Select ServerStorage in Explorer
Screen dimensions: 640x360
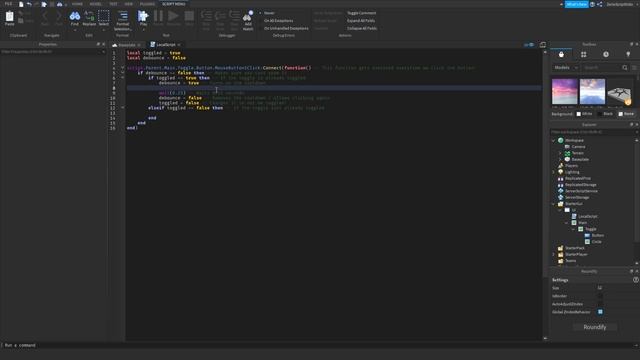click(x=577, y=197)
